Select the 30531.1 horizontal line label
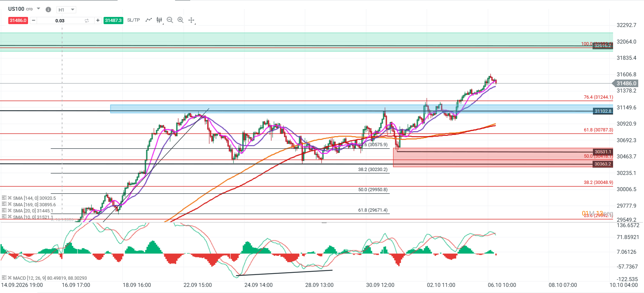Image resolution: width=644 pixels, height=293 pixels. point(603,152)
